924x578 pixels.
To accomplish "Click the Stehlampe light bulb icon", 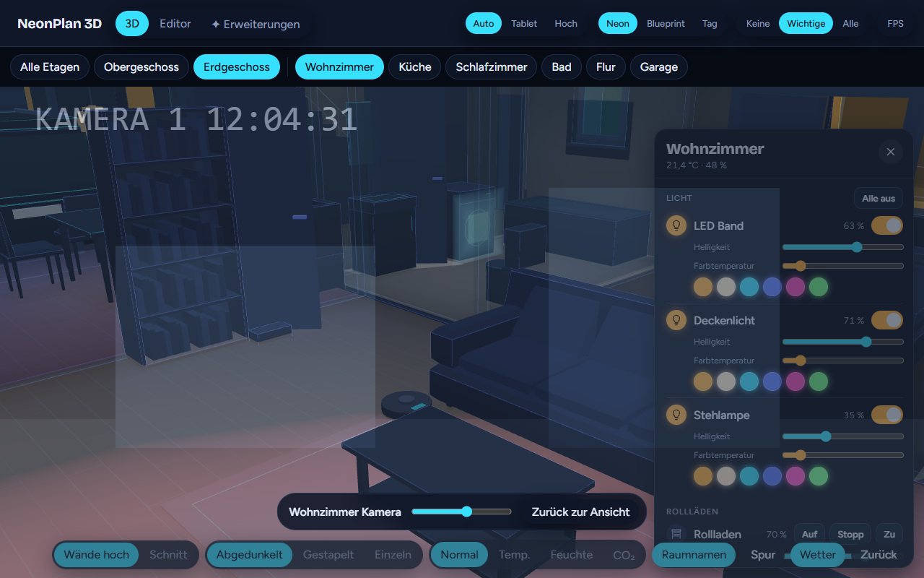I will (x=676, y=415).
